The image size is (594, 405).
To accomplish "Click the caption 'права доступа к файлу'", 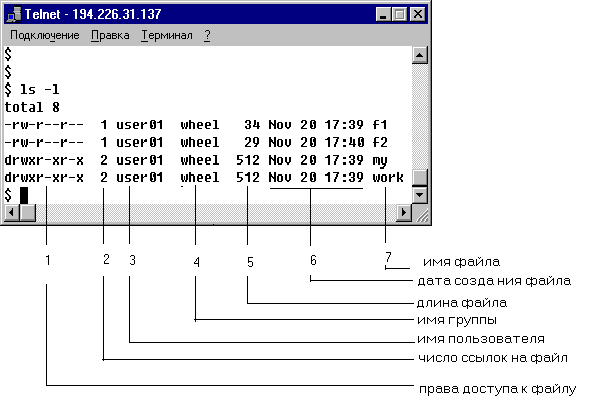I will [x=497, y=389].
